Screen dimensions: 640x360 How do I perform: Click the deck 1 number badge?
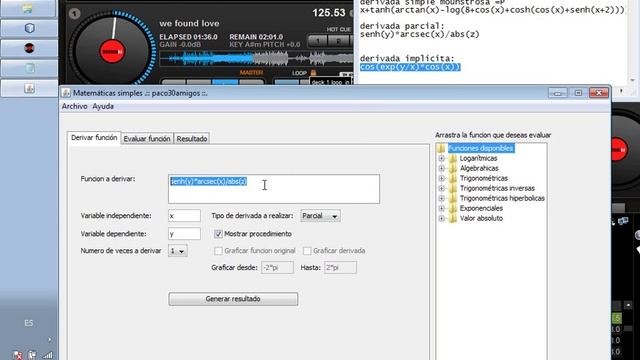(74, 13)
